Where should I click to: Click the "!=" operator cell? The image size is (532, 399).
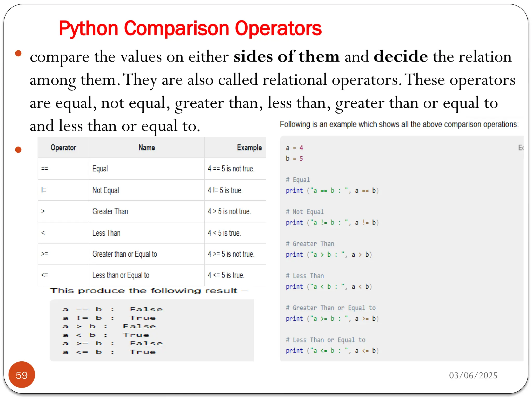63,190
